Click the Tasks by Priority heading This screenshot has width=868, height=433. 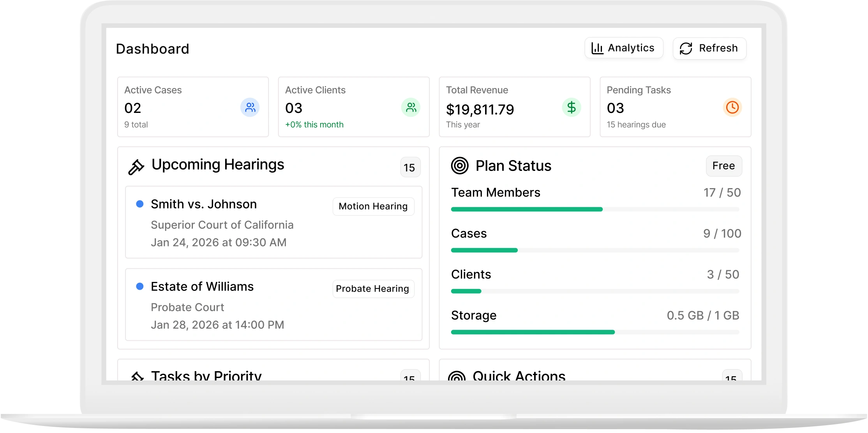206,375
